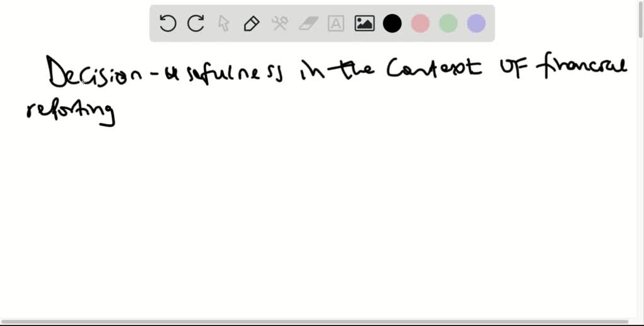Click the handwritten word "financial"
This screenshot has height=326, width=644.
click(581, 65)
